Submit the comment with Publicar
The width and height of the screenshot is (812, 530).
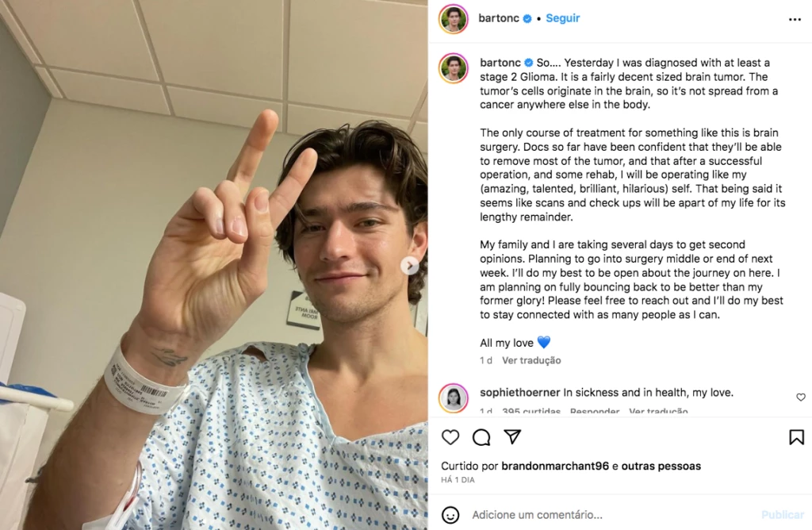[782, 515]
